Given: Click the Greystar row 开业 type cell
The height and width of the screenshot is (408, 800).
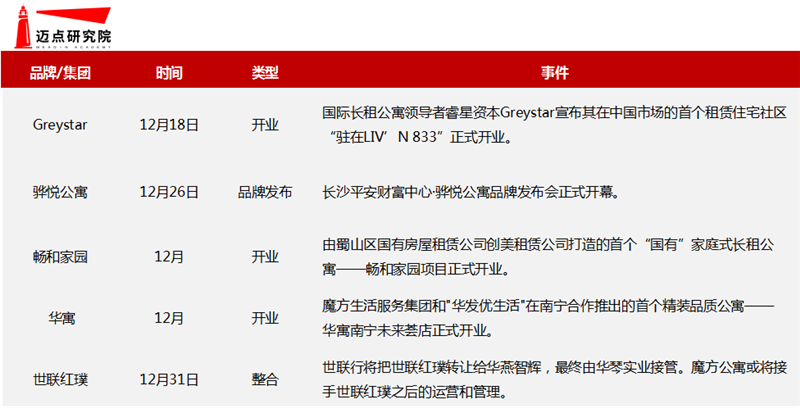Looking at the screenshot, I should [265, 125].
